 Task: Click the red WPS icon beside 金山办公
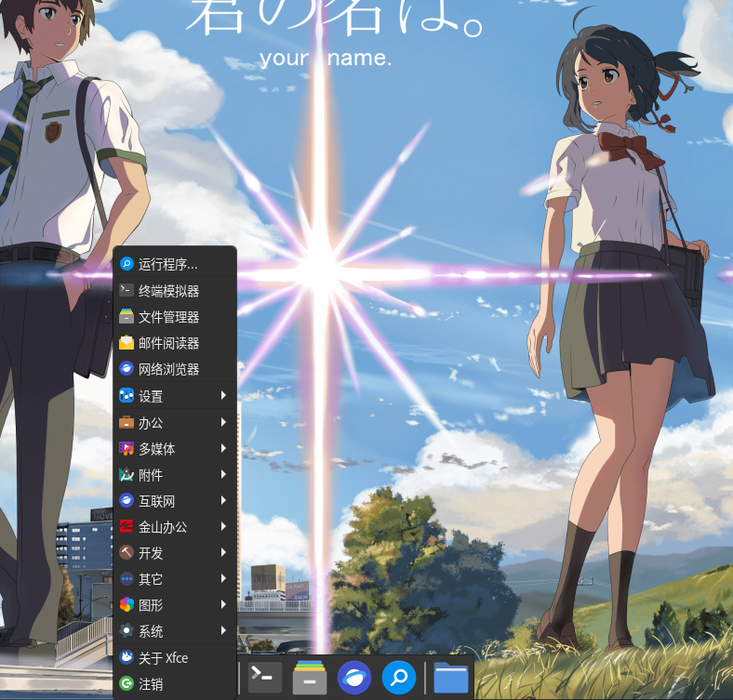[x=127, y=527]
